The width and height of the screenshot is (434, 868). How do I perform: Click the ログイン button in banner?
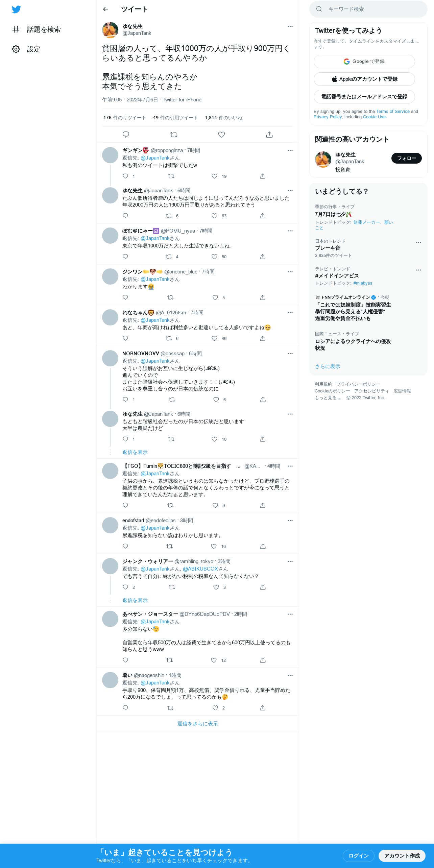pos(359,855)
